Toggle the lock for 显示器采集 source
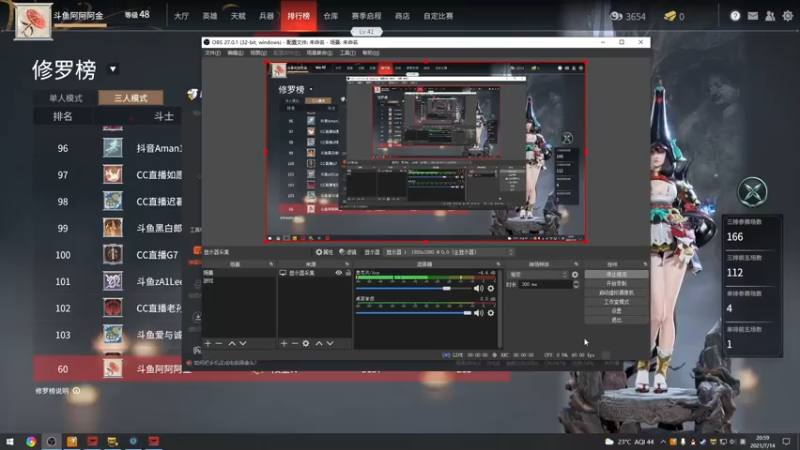800x450 pixels. pyautogui.click(x=348, y=273)
